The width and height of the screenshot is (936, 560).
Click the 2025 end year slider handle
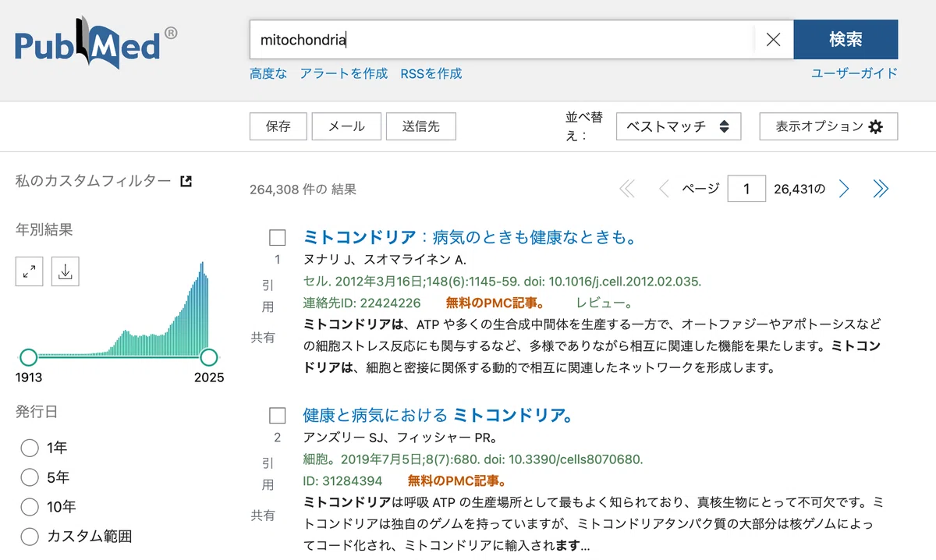[208, 357]
